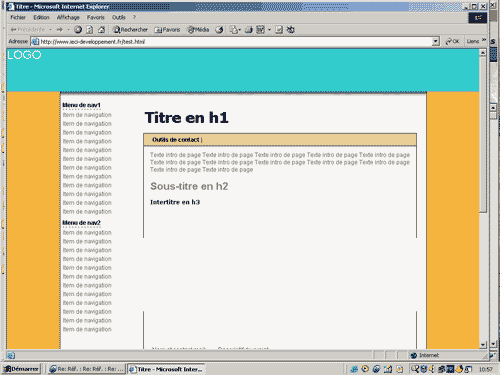Screen dimensions: 500x375
Task: Click the Intertitre en h3 heading
Action: tap(175, 202)
